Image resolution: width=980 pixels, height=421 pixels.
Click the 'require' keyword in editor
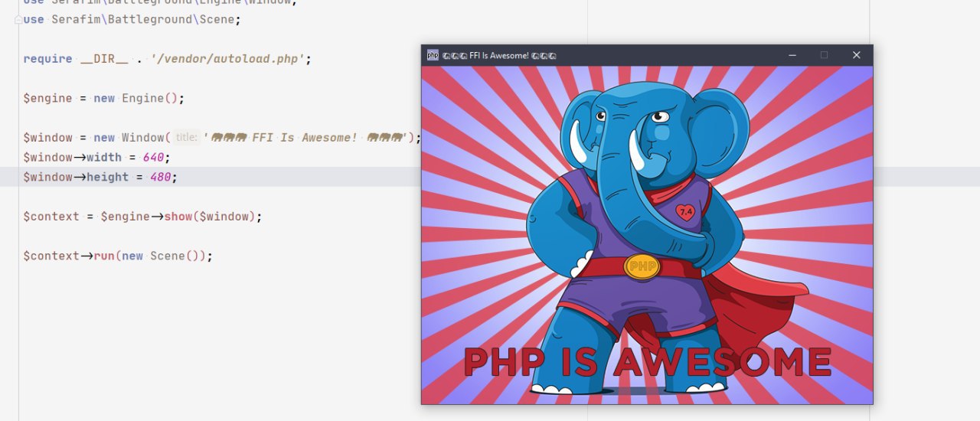pyautogui.click(x=47, y=59)
